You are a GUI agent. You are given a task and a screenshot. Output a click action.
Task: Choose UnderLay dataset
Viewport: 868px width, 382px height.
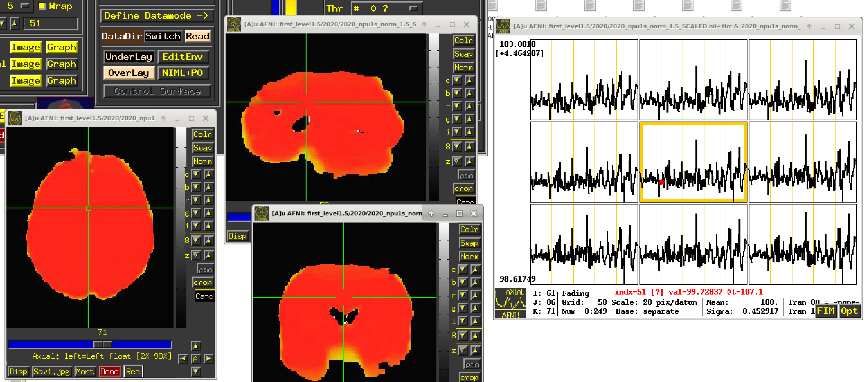point(129,57)
